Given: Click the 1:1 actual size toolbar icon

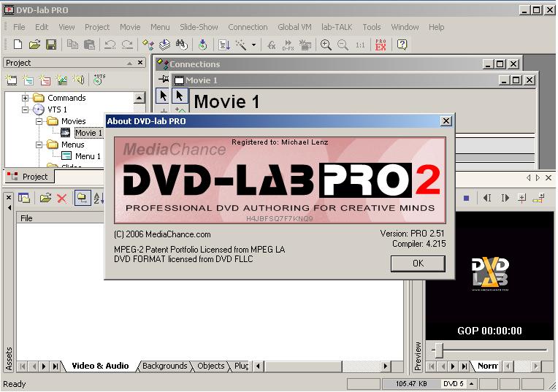Looking at the screenshot, I should (360, 45).
